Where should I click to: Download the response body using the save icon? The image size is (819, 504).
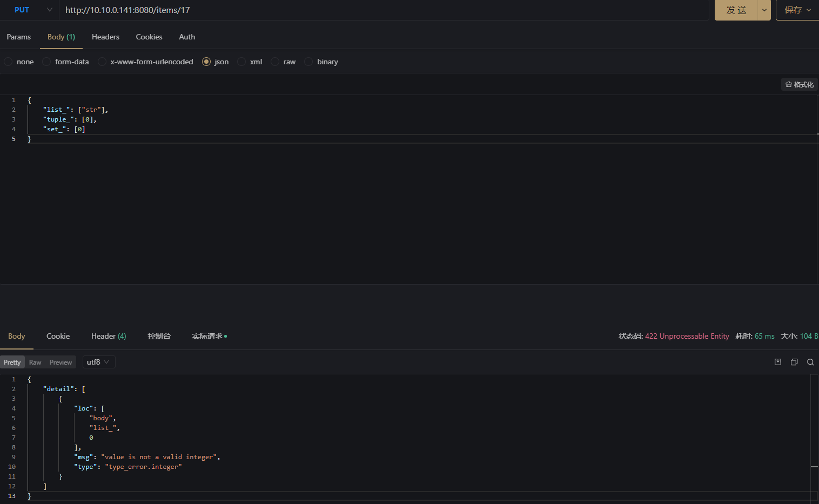(x=778, y=362)
